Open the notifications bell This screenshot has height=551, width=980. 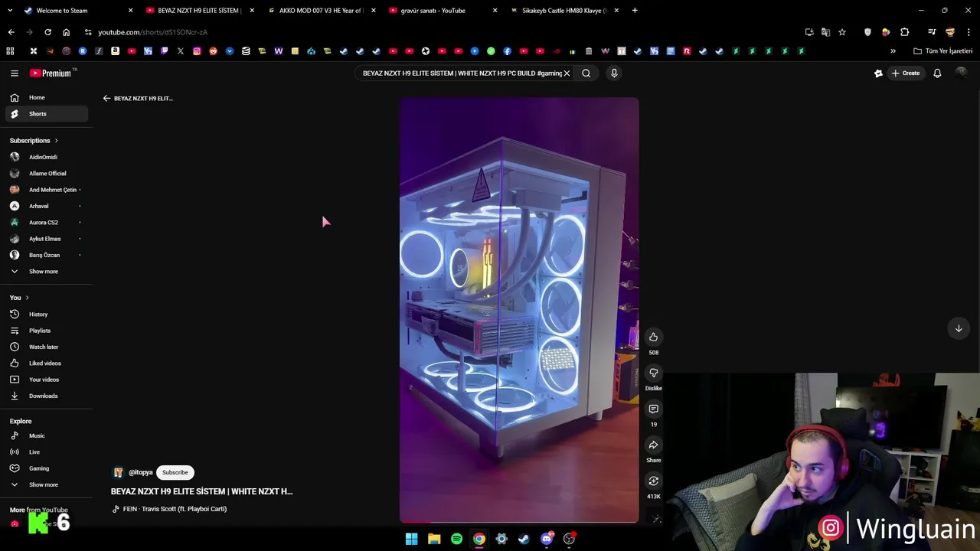937,73
